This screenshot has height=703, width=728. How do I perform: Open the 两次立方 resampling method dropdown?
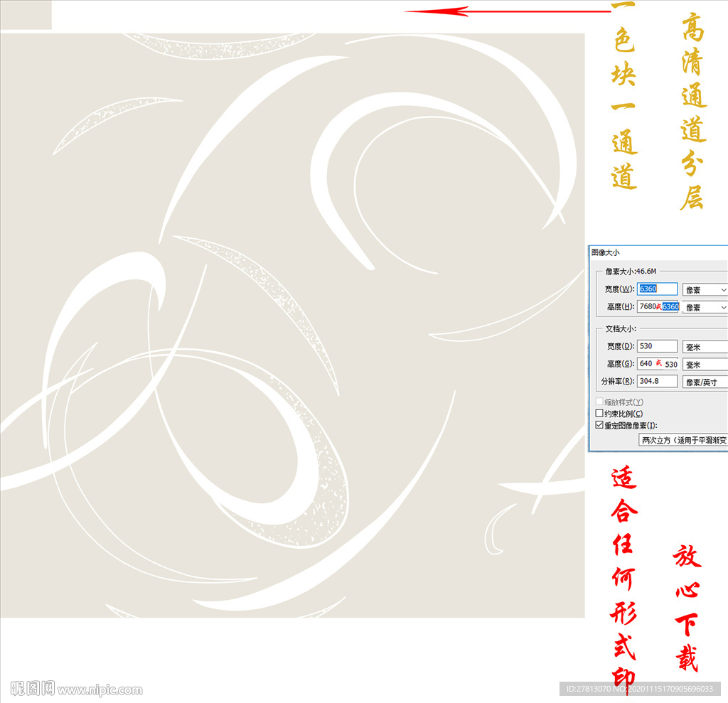683,440
